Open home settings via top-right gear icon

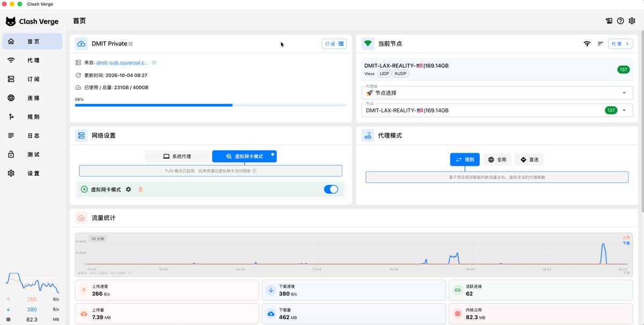pos(632,21)
